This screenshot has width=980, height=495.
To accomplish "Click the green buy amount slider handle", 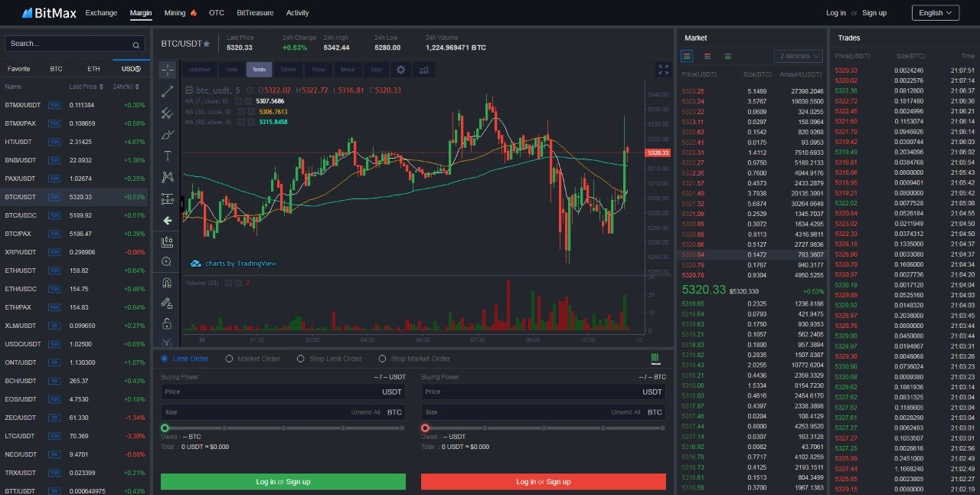I will point(165,428).
